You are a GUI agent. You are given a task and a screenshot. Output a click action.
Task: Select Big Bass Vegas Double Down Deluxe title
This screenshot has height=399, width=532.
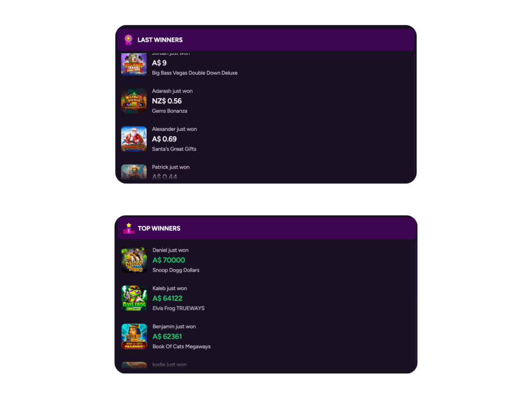coord(195,73)
